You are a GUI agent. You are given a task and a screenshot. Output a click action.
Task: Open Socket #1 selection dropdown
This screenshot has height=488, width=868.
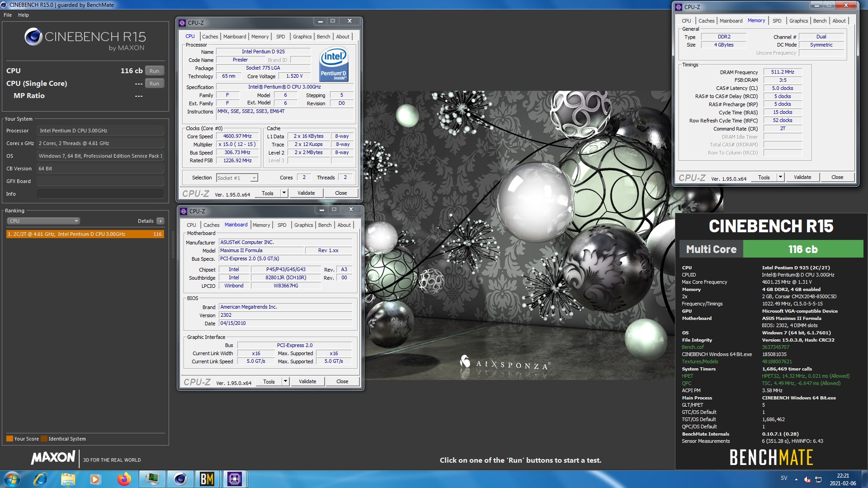[x=237, y=178]
